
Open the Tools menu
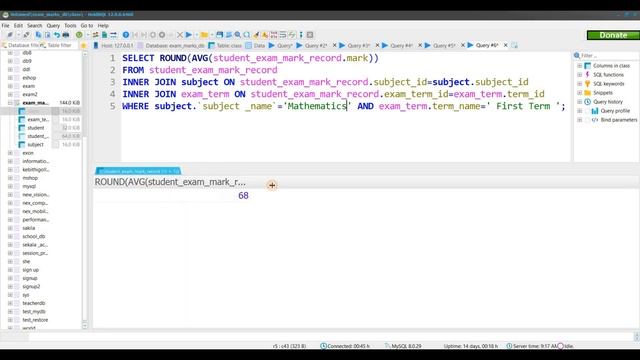coord(70,25)
